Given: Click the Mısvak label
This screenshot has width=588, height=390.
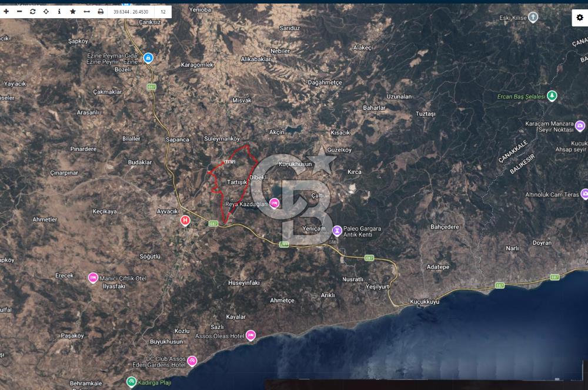Looking at the screenshot, I should point(242,100).
